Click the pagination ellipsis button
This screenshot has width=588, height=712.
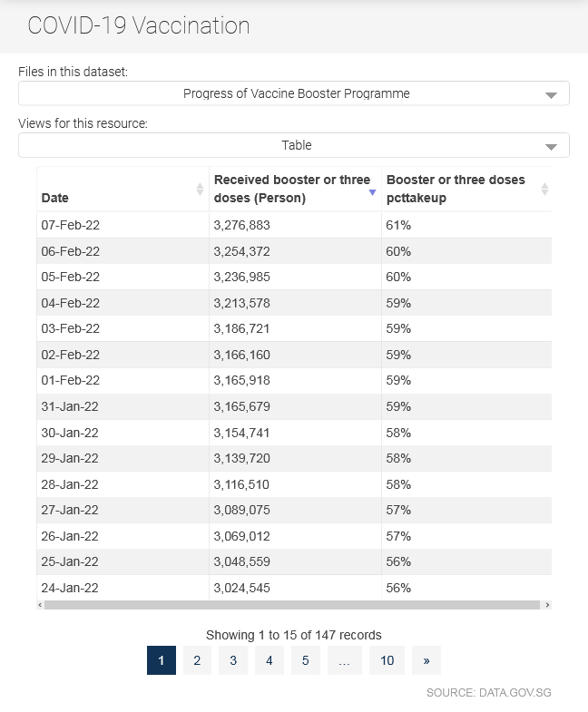(345, 660)
